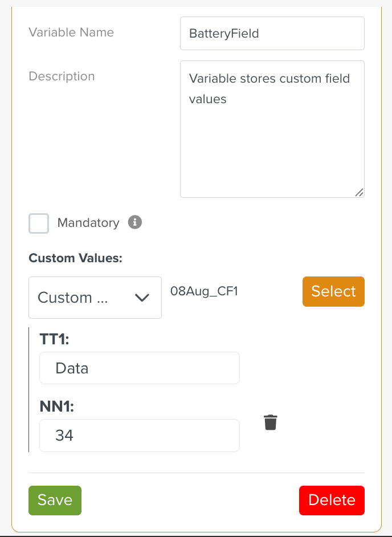Toggle Mandatory off after checking it
Screen dimensions: 392x537
click(x=38, y=223)
